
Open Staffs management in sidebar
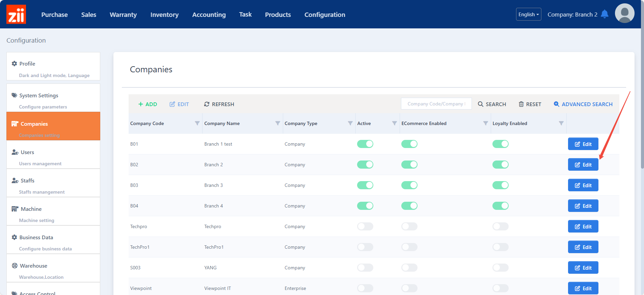(x=53, y=183)
